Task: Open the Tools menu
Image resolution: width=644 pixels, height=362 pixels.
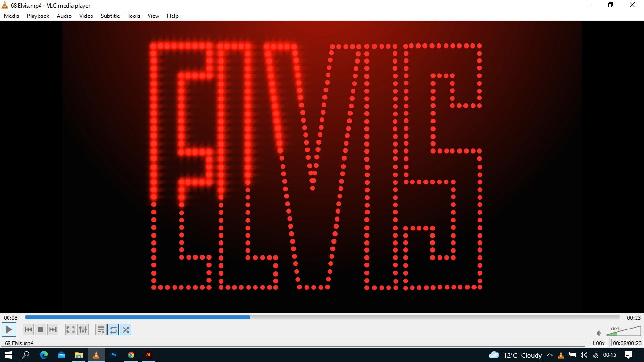Action: point(134,16)
